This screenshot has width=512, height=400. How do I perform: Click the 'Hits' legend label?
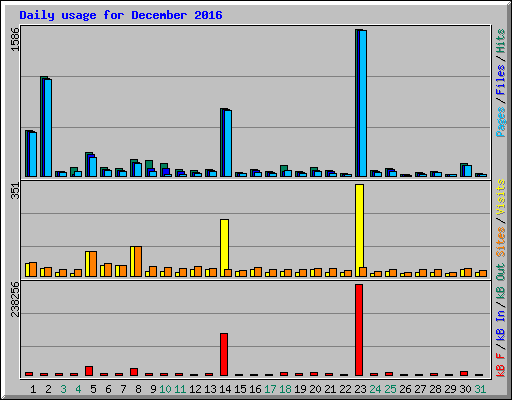click(x=501, y=41)
